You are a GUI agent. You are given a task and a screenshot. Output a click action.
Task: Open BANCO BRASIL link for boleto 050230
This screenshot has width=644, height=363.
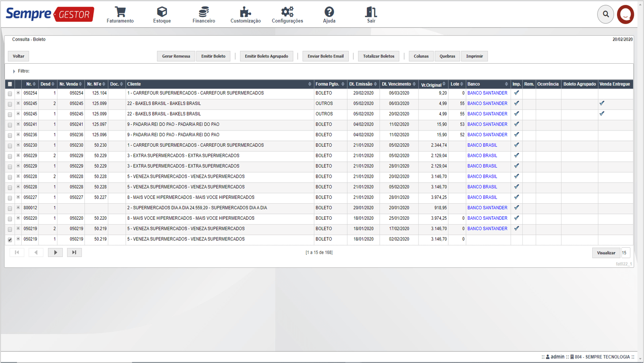point(482,145)
